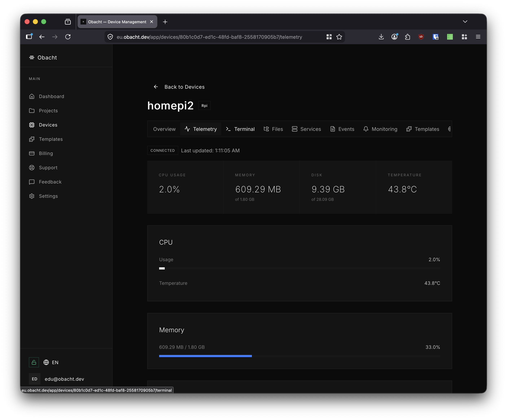
Task: Open the device Templates tab
Action: pos(423,129)
